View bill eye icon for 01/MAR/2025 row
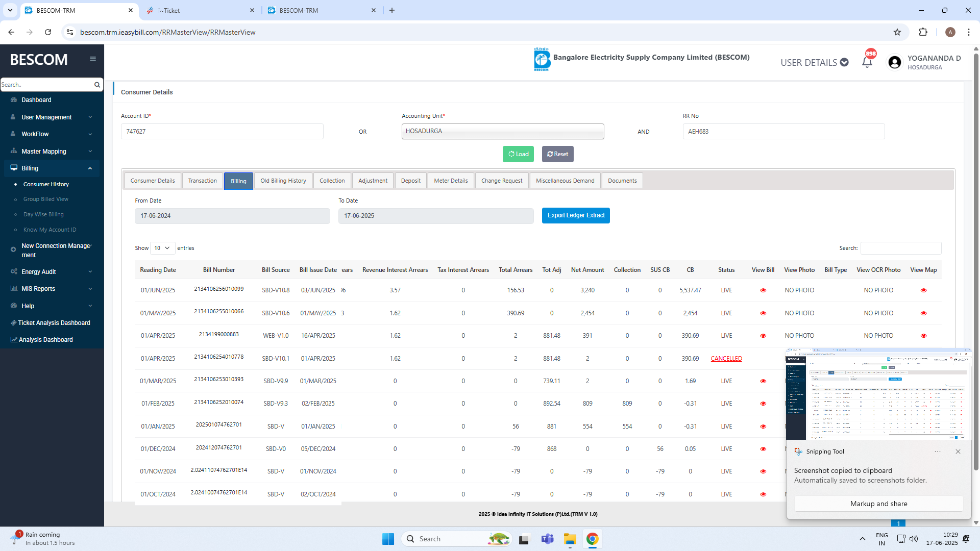Image resolution: width=980 pixels, height=551 pixels. pyautogui.click(x=763, y=381)
